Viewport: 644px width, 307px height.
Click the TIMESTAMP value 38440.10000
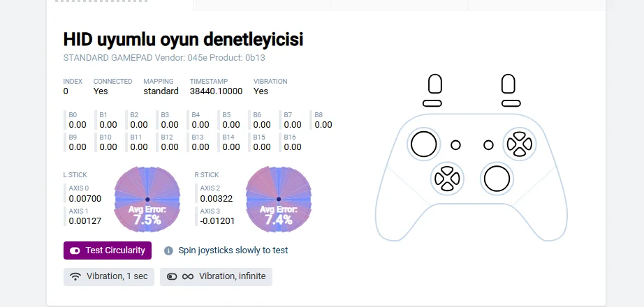pos(216,91)
